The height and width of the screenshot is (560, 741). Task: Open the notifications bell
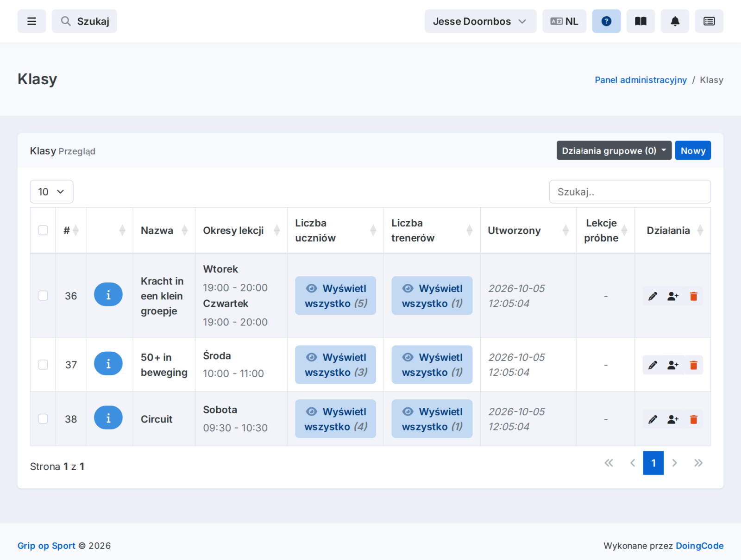pos(675,21)
